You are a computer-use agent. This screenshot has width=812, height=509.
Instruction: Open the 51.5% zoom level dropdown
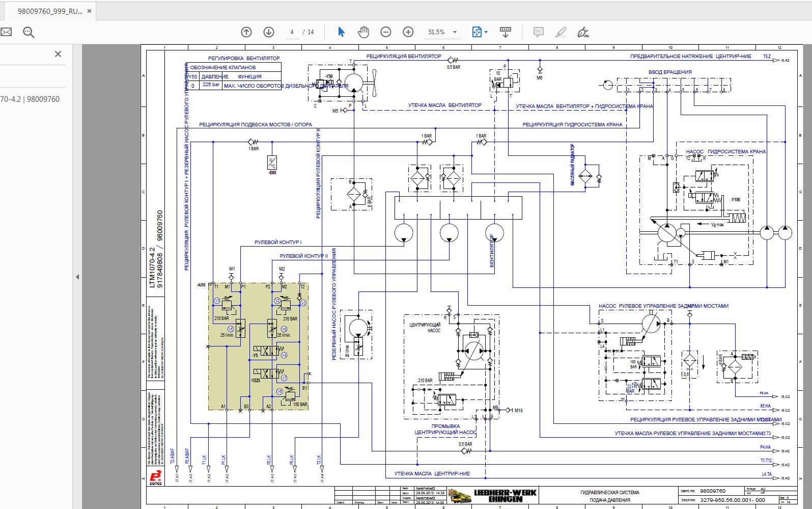442,32
